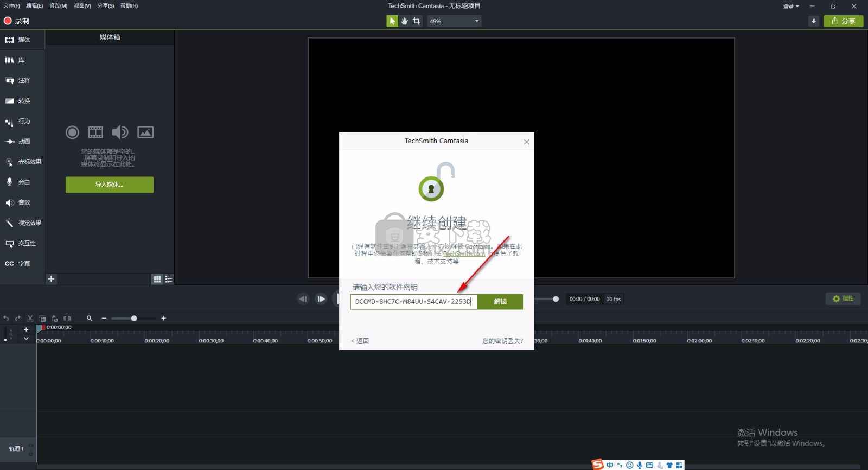Click the image picture icon in media bin
Viewport: 868px width, 470px height.
(x=145, y=132)
